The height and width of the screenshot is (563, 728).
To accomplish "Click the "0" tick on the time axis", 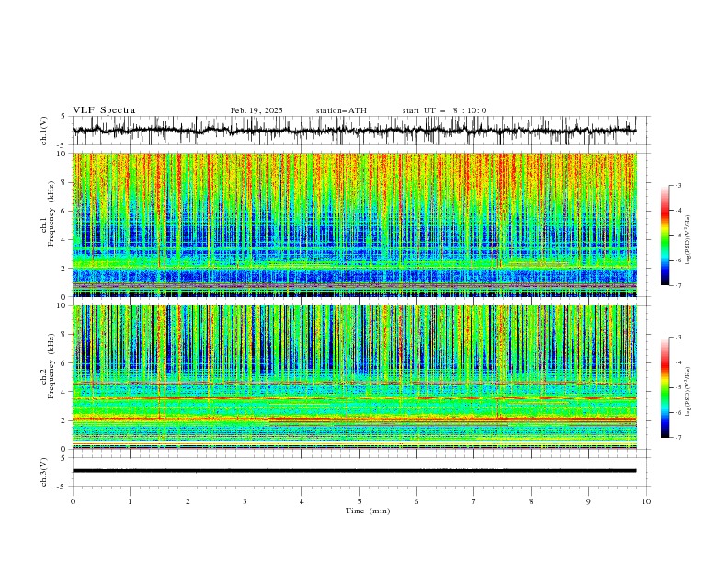I will [x=73, y=501].
